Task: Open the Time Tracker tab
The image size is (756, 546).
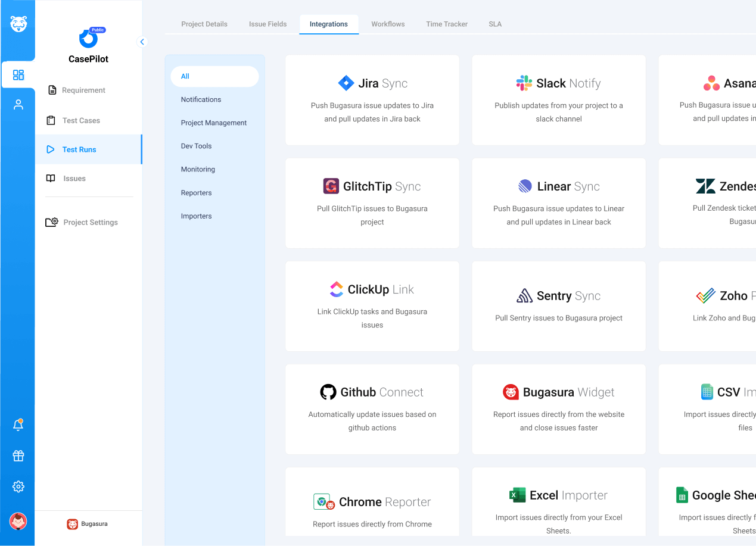Action: [447, 24]
